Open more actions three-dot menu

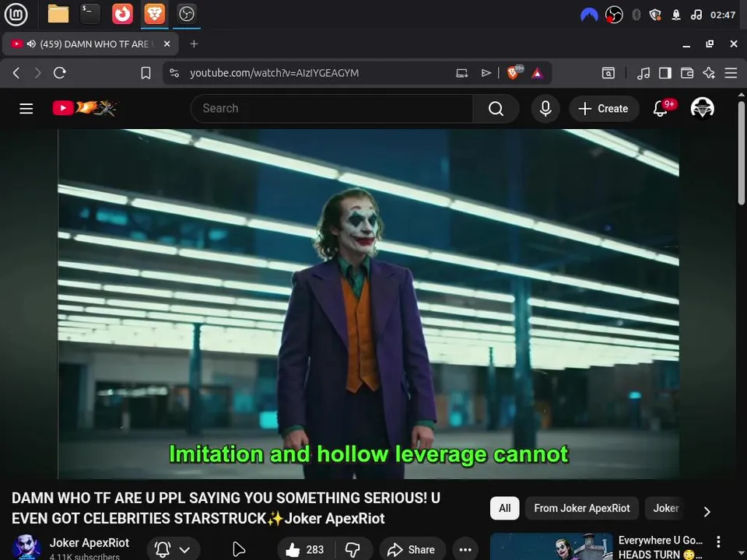[465, 550]
